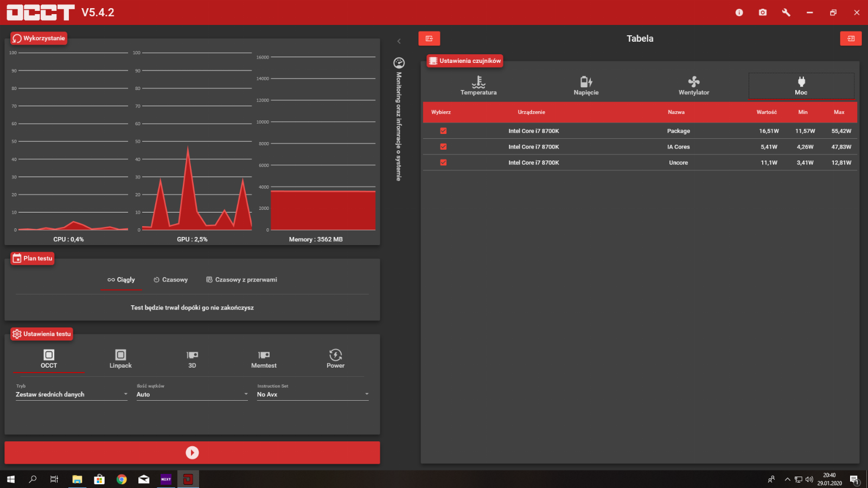Click OCCT icon in taskbar

tap(188, 479)
